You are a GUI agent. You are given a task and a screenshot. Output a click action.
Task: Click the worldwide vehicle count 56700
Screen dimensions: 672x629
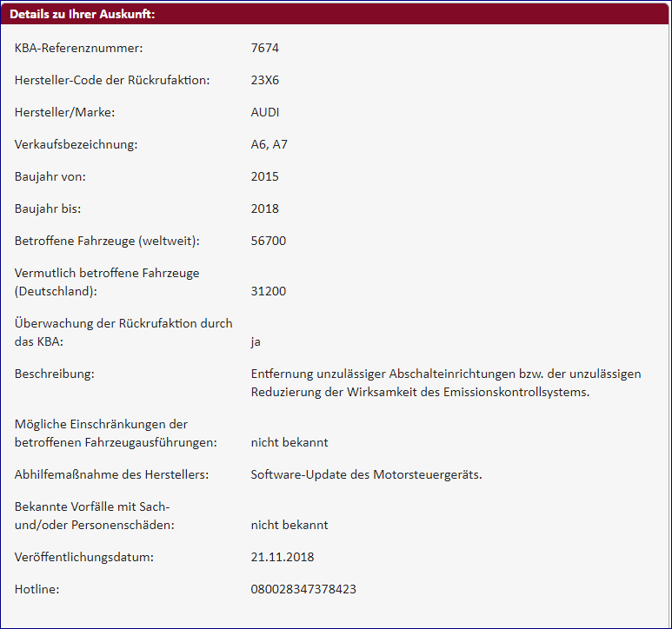pos(269,241)
